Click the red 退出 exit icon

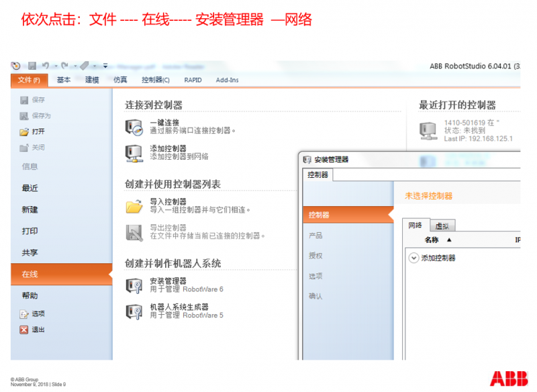(24, 330)
